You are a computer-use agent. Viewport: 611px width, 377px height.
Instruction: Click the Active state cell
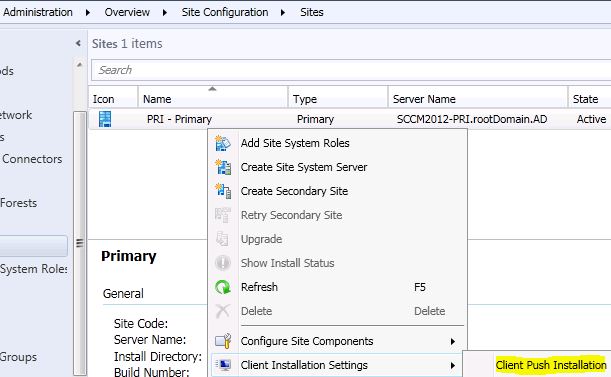tap(591, 119)
